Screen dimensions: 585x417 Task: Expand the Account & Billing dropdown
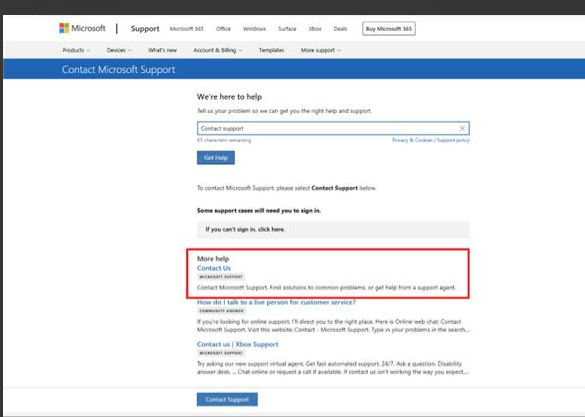point(218,50)
